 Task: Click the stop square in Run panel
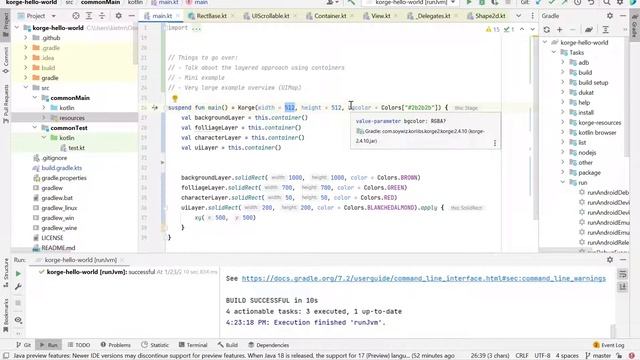pos(18,303)
